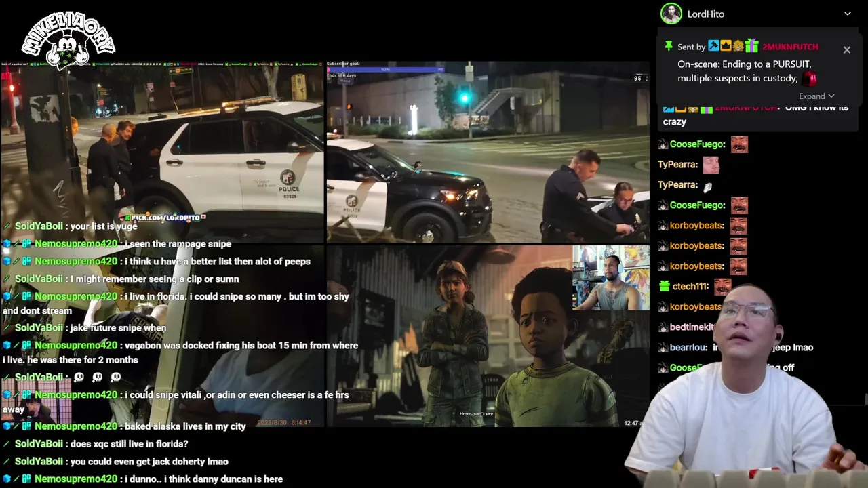The width and height of the screenshot is (868, 488).
Task: Open bearriou's profile in chat
Action: click(688, 348)
